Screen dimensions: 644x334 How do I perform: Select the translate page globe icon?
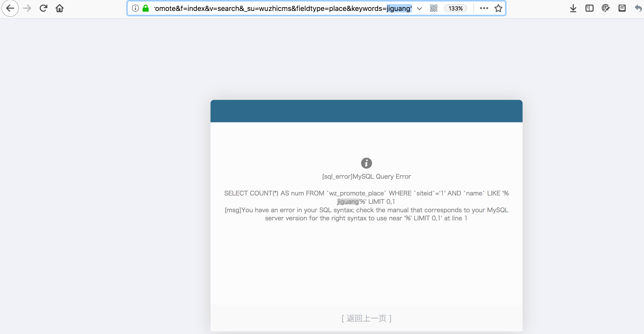(606, 8)
